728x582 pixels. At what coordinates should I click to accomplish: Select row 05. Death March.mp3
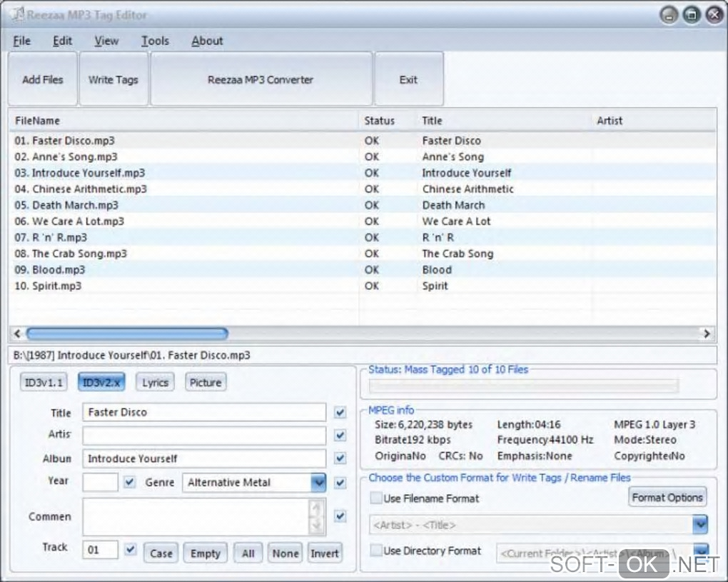[x=362, y=205]
